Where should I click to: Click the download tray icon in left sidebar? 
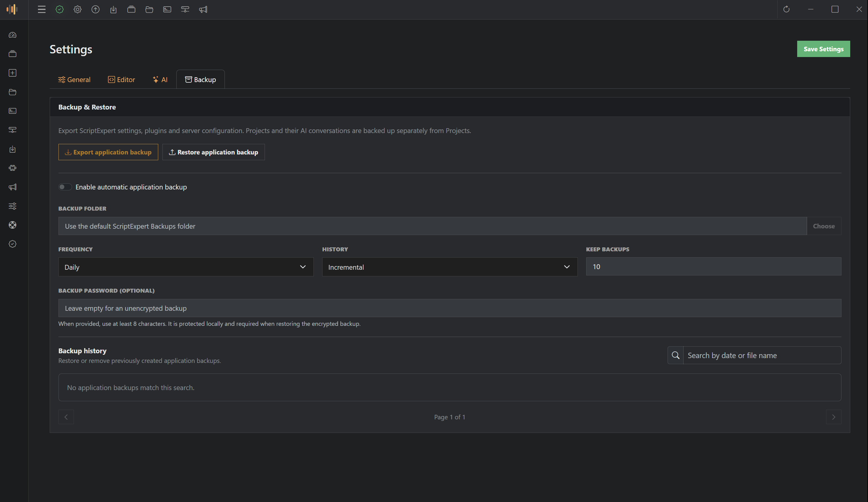13,149
